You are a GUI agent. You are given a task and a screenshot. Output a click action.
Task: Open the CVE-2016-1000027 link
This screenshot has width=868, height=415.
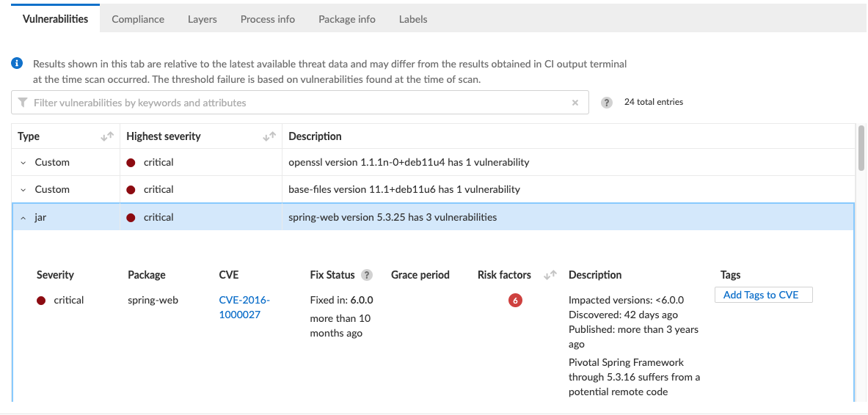(244, 307)
